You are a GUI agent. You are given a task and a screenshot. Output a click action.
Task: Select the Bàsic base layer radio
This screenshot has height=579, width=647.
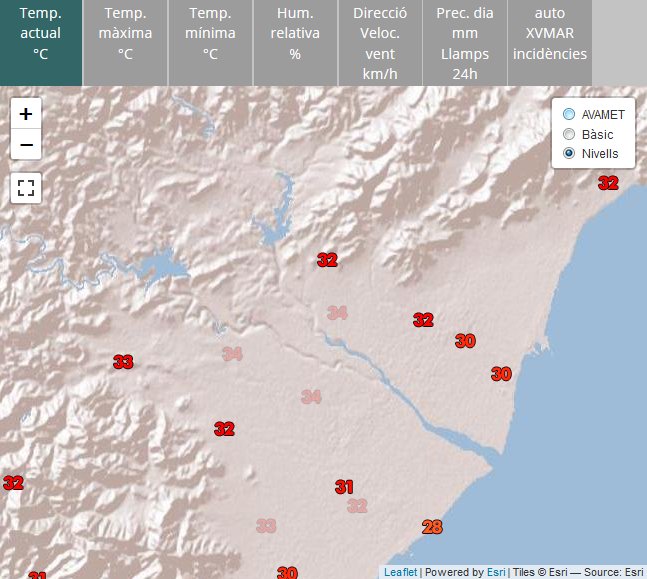569,134
